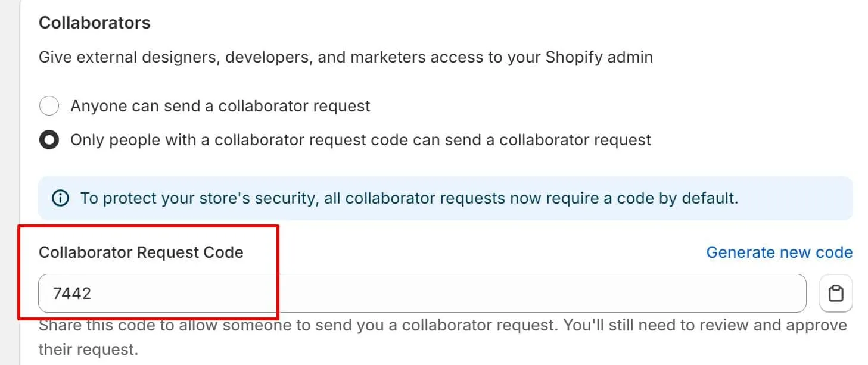Click the 'Collaborator Request Code' label
Screen dimensions: 868x365
pos(141,252)
